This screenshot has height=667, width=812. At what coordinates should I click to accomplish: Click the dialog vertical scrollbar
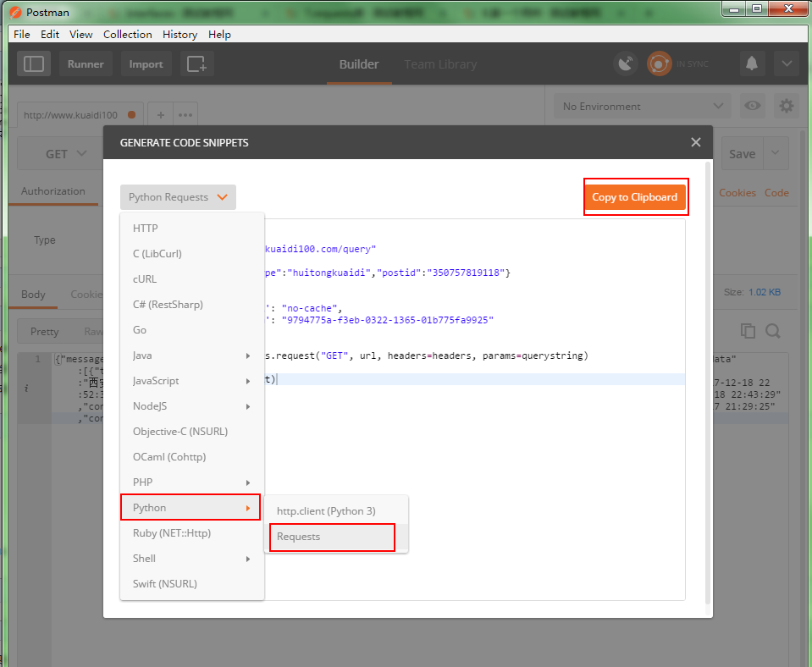click(708, 383)
